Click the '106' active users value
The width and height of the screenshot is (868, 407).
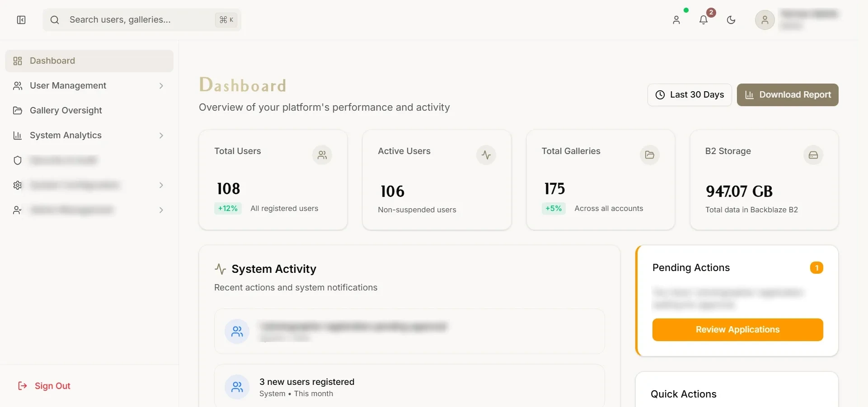click(x=392, y=191)
